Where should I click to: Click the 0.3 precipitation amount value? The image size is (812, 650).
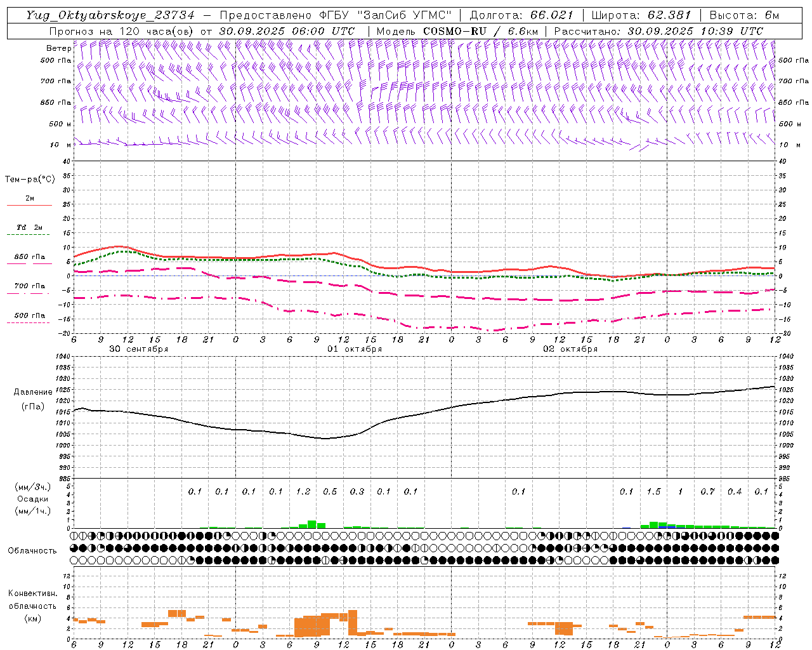point(357,491)
